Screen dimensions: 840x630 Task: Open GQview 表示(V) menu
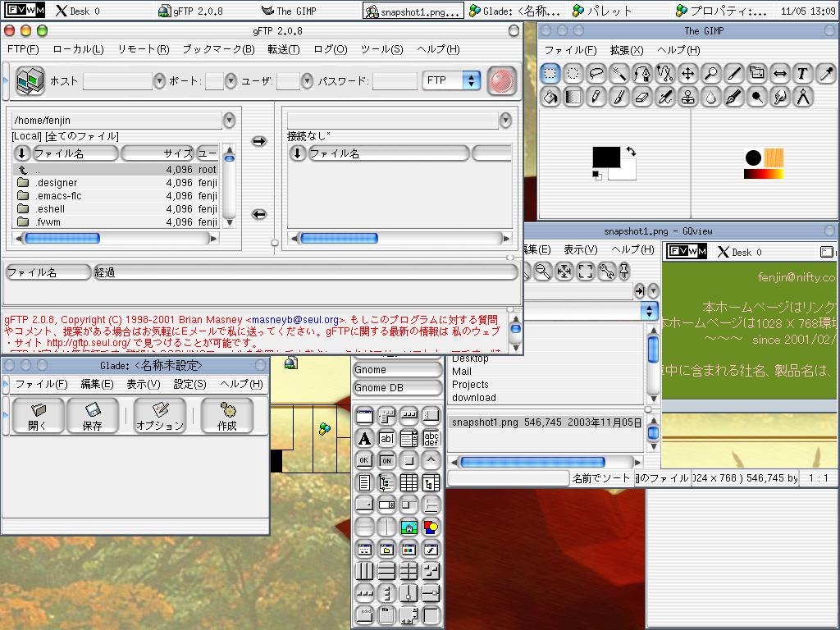tap(580, 249)
